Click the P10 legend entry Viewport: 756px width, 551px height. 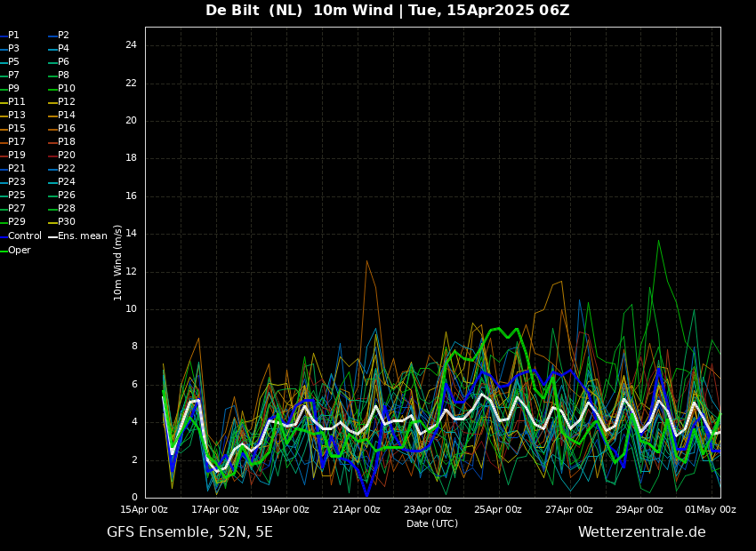66,89
